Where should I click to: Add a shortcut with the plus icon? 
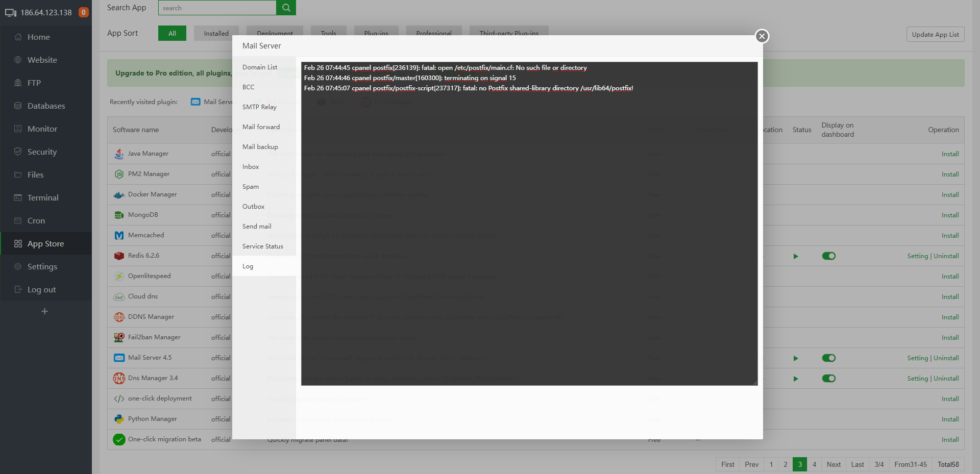45,311
